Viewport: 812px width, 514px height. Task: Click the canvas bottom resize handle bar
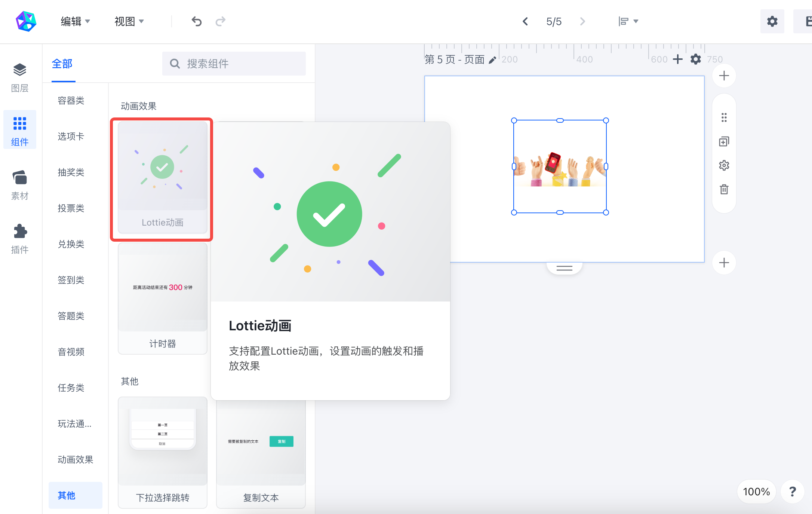[x=565, y=268]
